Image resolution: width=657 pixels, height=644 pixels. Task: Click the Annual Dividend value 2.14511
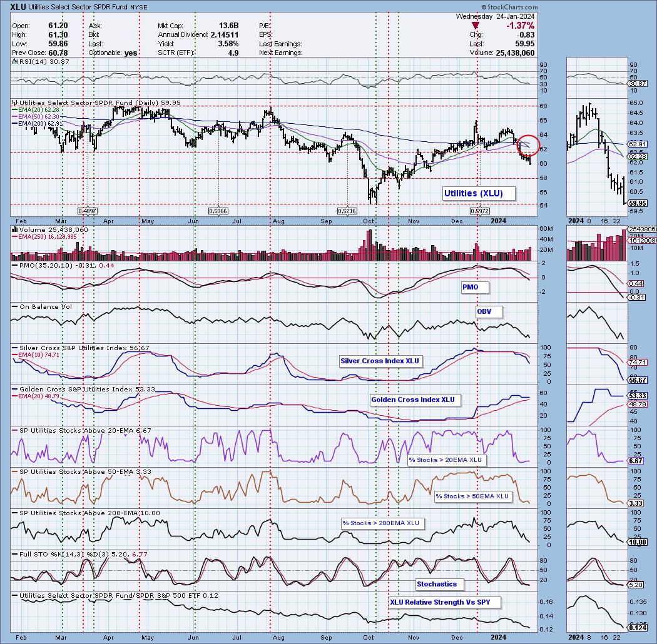coord(224,35)
